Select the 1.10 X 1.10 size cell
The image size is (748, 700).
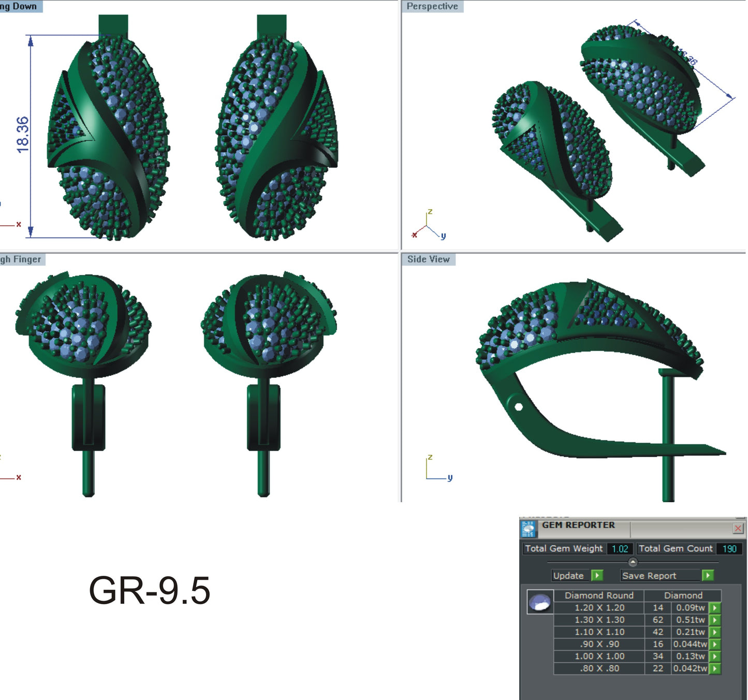point(599,632)
